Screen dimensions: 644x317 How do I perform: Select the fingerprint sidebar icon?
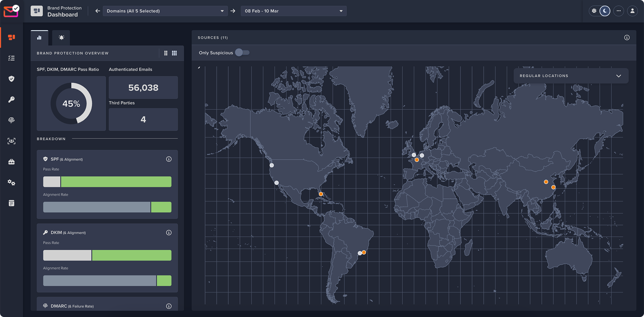tap(11, 120)
